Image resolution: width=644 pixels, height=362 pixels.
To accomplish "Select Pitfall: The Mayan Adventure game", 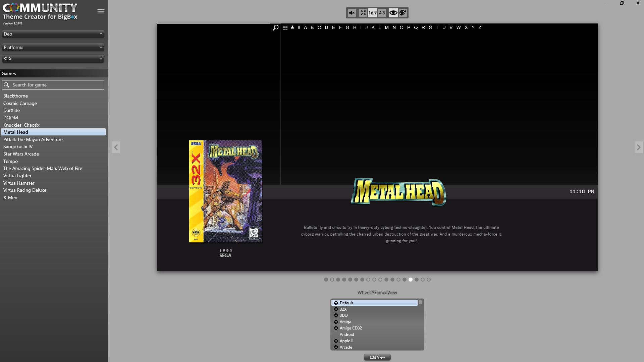I will (x=53, y=139).
